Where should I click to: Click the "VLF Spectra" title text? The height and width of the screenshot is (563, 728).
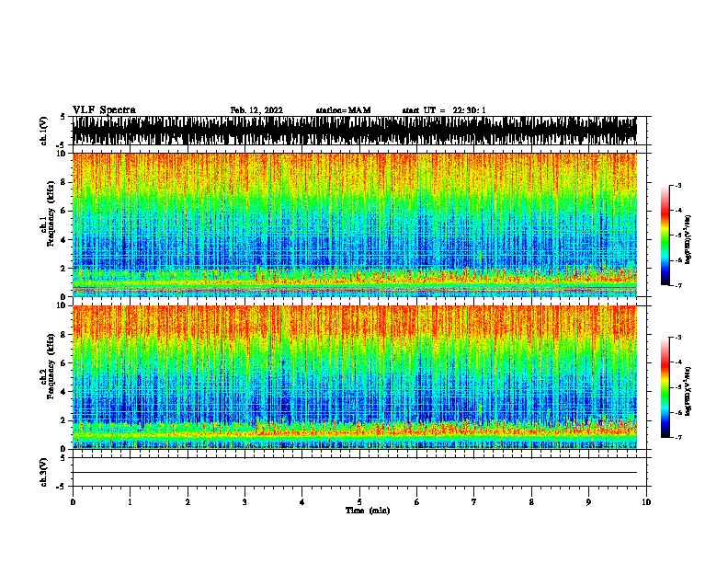click(x=104, y=110)
